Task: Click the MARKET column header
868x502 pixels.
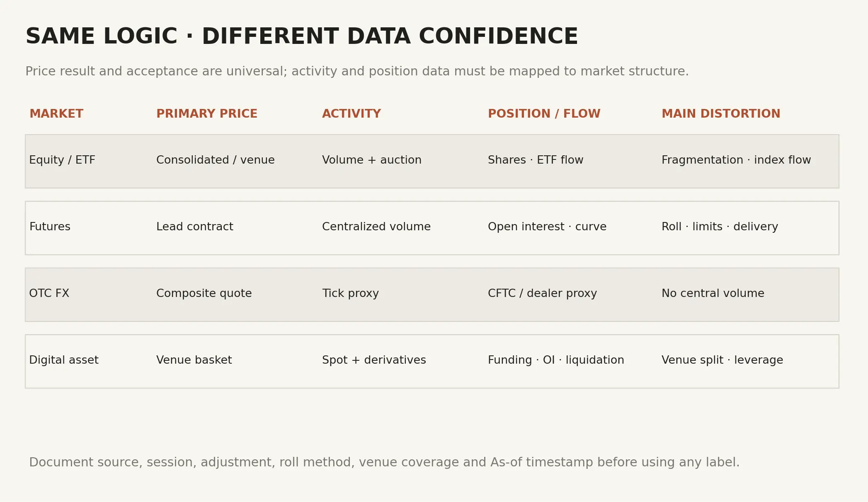Action: [56, 114]
